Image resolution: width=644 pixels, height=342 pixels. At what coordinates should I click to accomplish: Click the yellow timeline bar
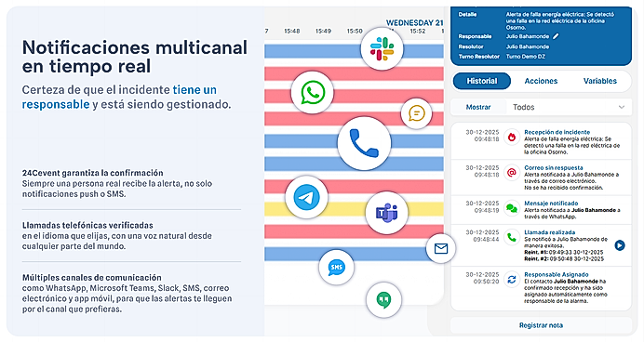pos(354,209)
